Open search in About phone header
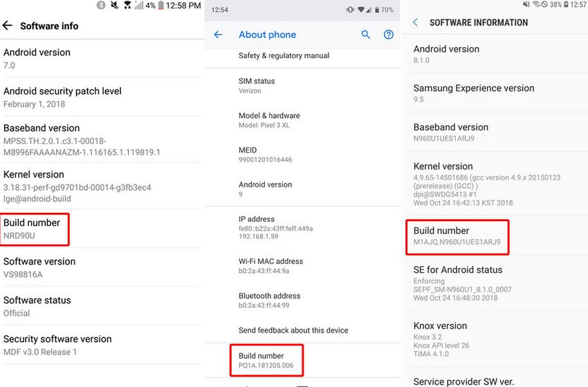 pyautogui.click(x=366, y=35)
